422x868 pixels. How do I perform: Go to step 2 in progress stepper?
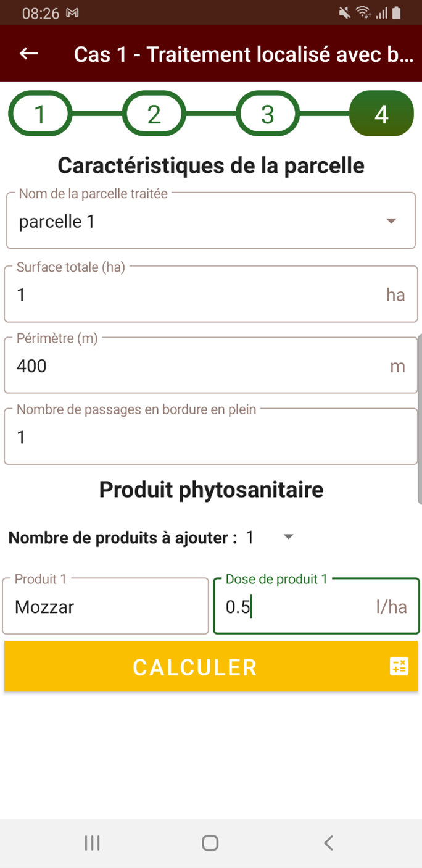click(x=154, y=114)
